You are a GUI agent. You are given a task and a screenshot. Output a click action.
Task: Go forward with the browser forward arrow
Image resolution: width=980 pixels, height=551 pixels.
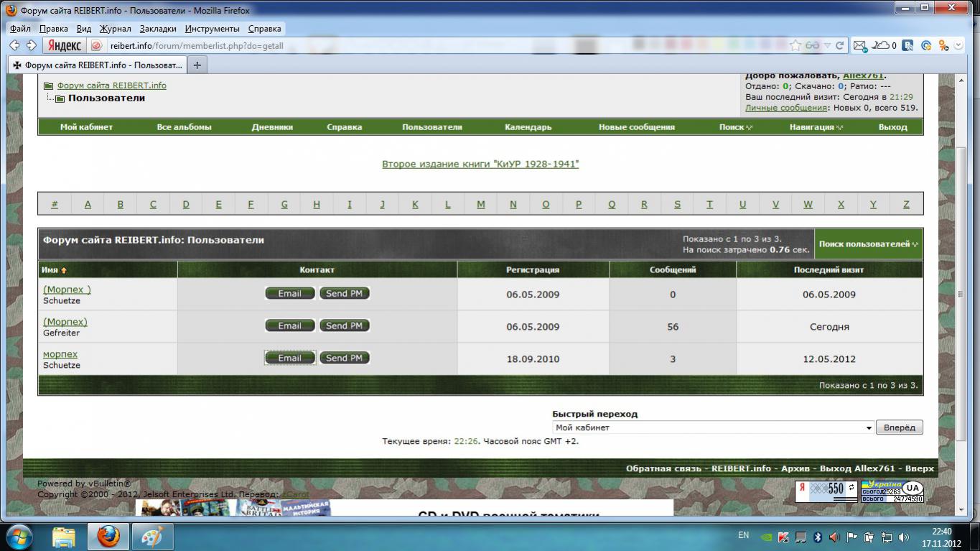pyautogui.click(x=31, y=45)
